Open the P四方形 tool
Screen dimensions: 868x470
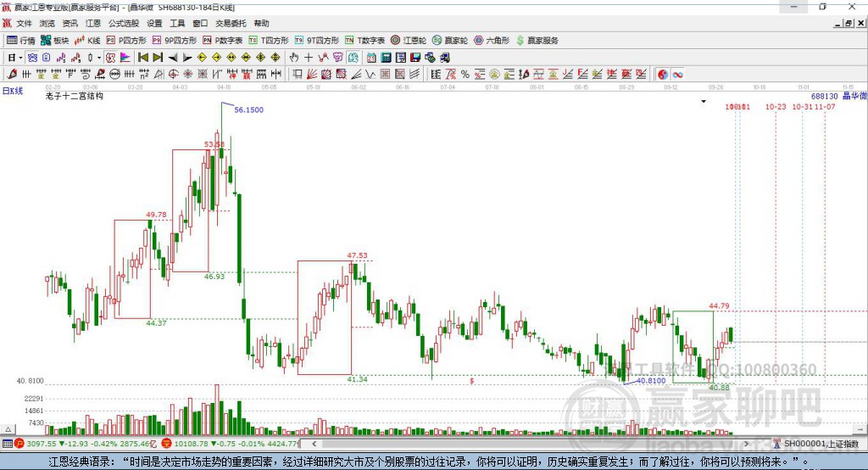(x=126, y=41)
